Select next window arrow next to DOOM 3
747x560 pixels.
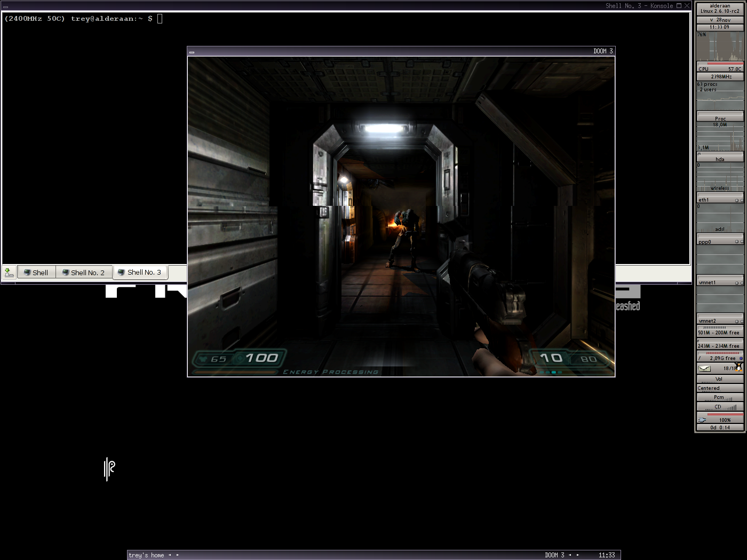577,555
